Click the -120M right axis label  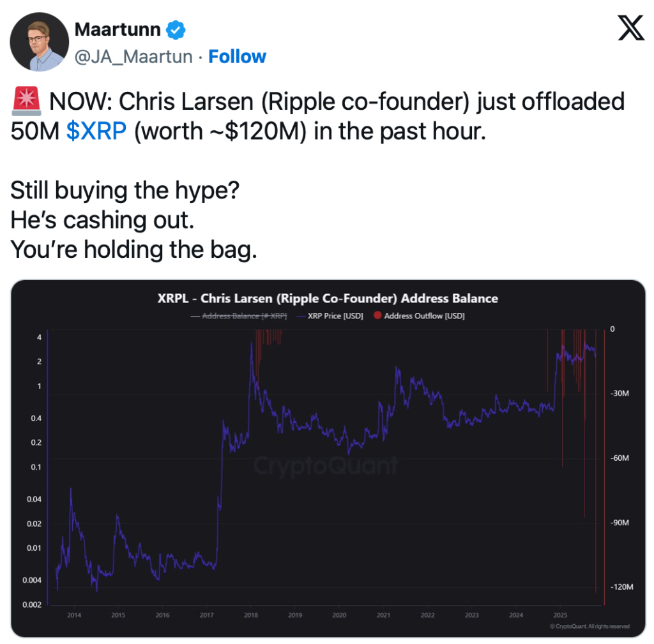[x=621, y=587]
